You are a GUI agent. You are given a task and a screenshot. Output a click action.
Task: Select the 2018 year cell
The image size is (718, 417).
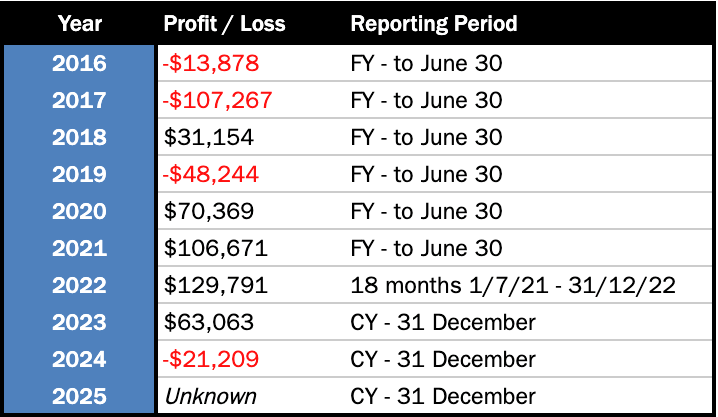coord(80,138)
